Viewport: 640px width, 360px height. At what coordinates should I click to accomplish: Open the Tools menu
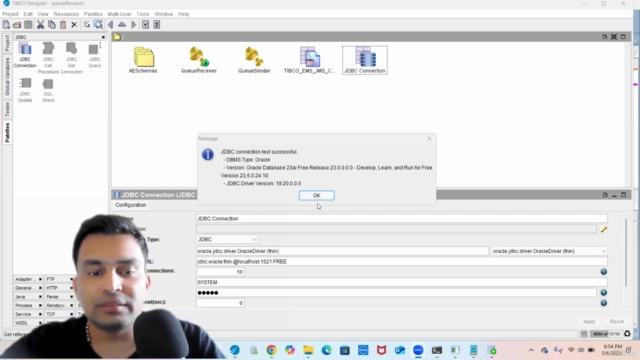[142, 14]
